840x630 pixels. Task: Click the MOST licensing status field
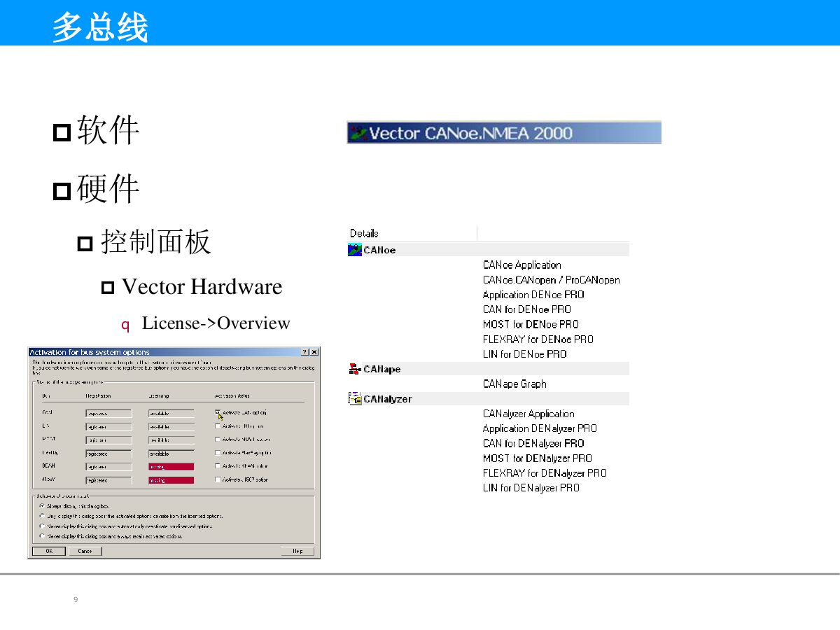click(x=171, y=440)
